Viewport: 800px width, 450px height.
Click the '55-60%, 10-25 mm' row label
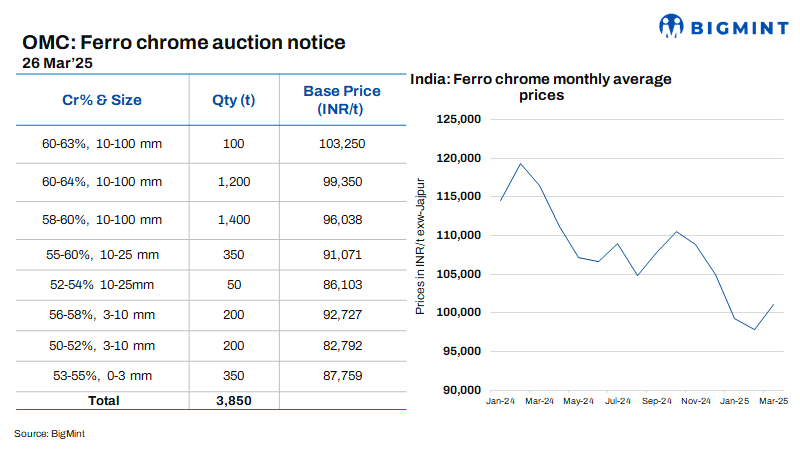(x=102, y=255)
